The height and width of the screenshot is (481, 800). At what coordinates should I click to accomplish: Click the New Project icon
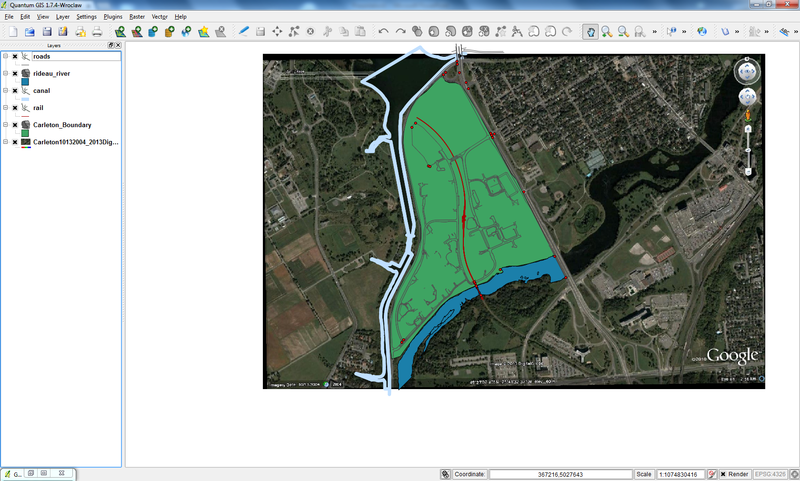tap(13, 32)
